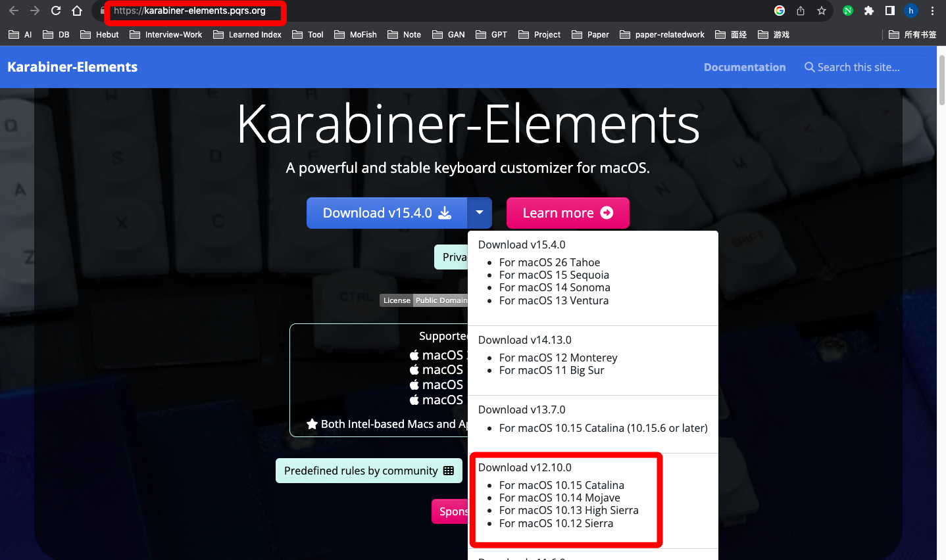Open the Project bookmark folder
The image size is (946, 560).
pyautogui.click(x=539, y=34)
